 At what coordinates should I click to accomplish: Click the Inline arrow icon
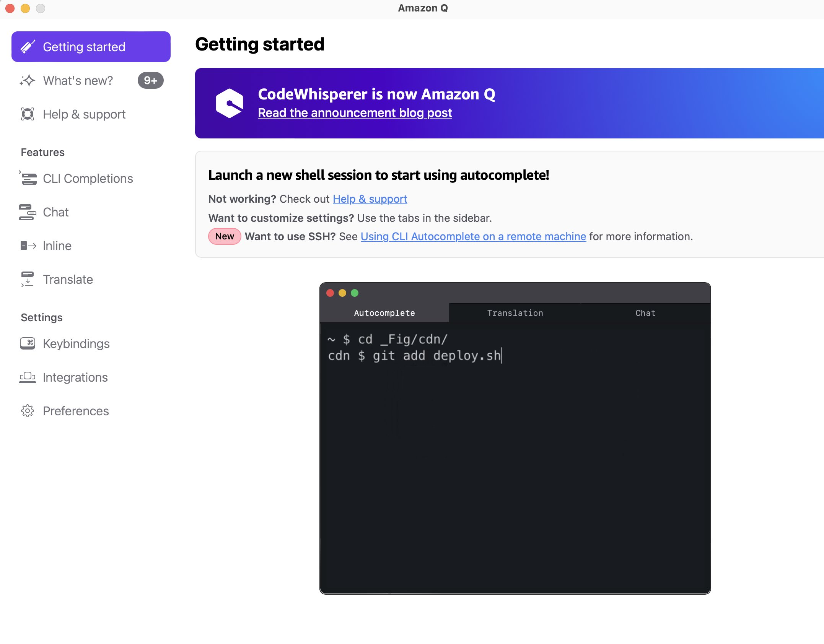(x=28, y=246)
